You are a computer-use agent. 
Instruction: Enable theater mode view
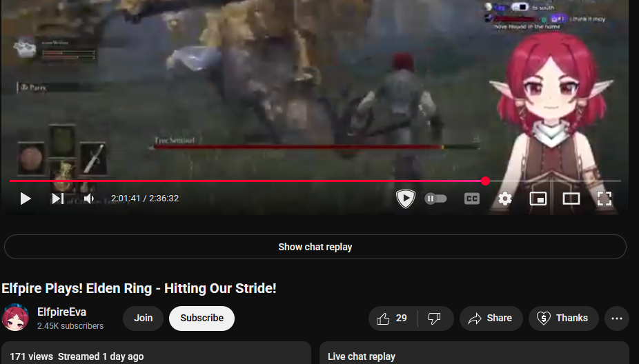[571, 199]
